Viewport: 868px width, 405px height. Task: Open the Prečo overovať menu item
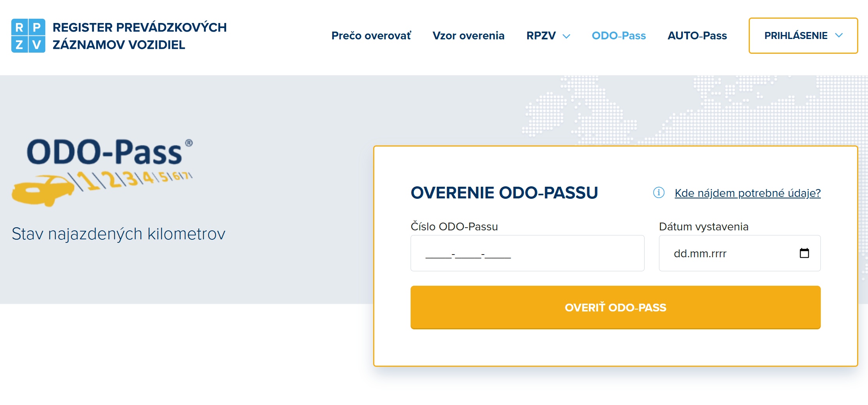pyautogui.click(x=371, y=35)
